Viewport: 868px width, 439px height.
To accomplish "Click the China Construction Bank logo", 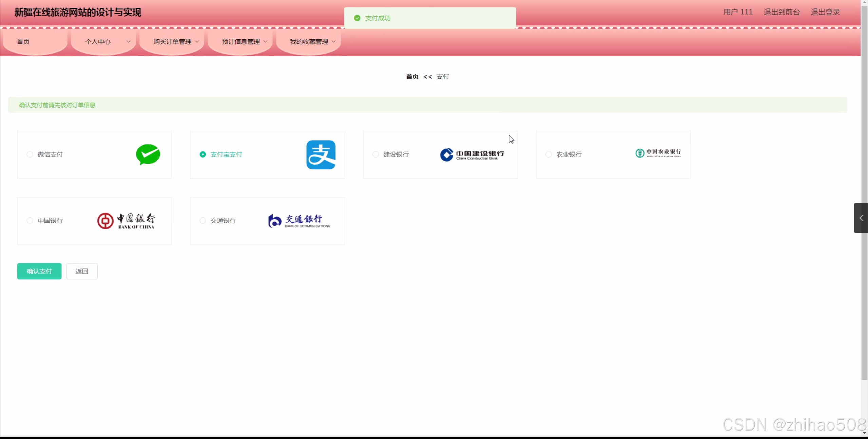I will [x=472, y=154].
